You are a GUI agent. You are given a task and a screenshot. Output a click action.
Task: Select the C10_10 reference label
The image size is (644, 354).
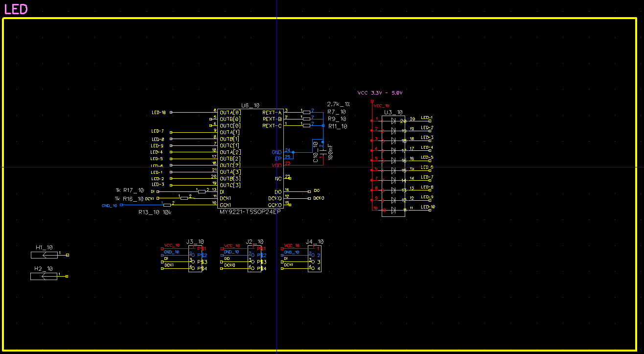point(316,152)
